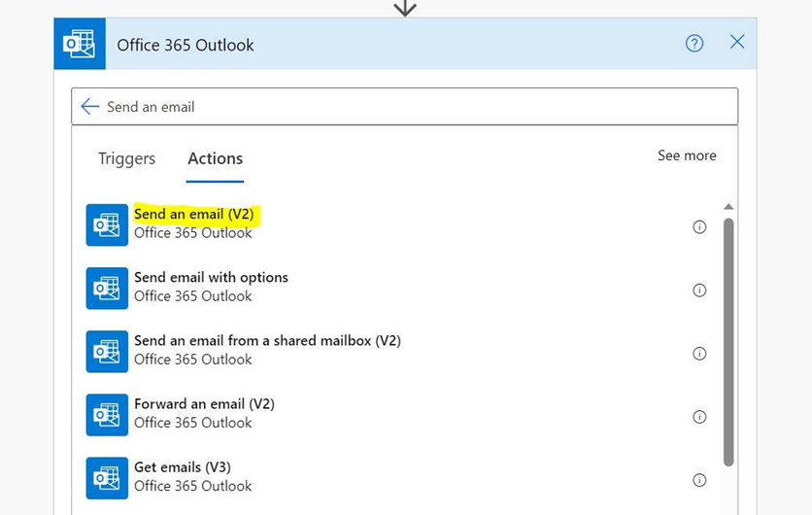Screen dimensions: 812x515
Task: Click inside the Send an email search field
Action: click(x=404, y=106)
